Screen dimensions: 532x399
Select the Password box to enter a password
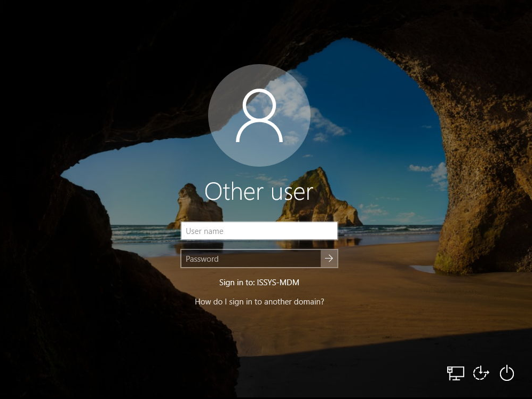click(251, 259)
